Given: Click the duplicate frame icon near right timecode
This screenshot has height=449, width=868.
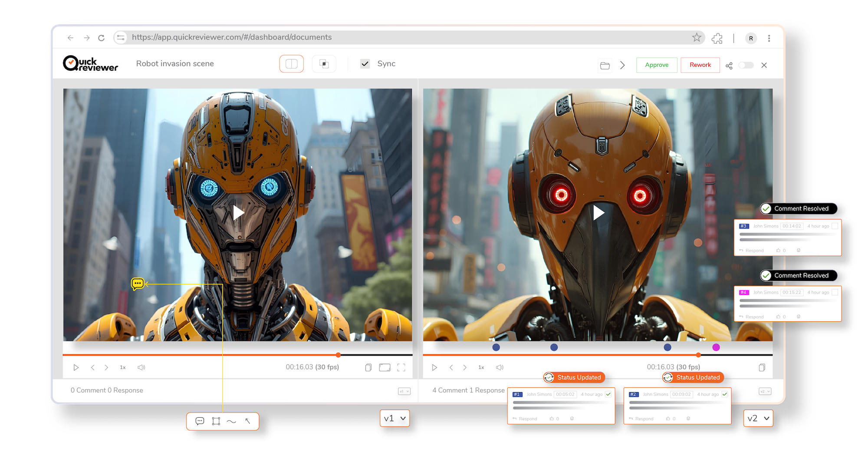Looking at the screenshot, I should [x=763, y=367].
